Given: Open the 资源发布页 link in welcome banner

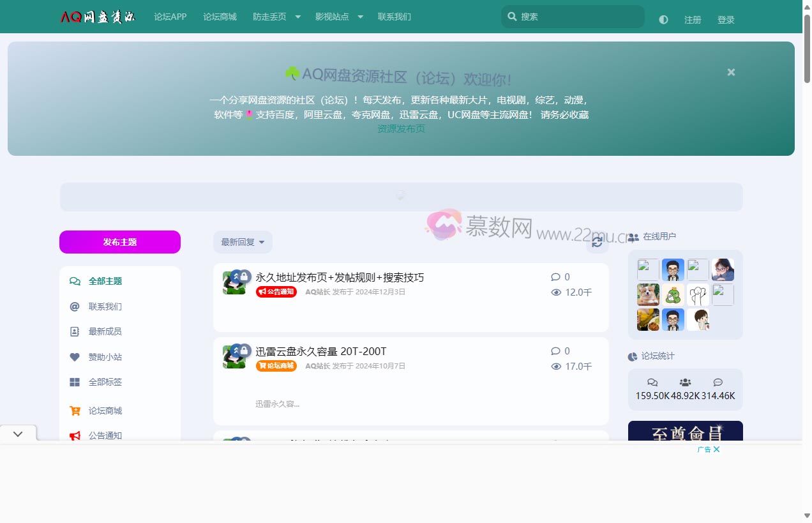Looking at the screenshot, I should tap(401, 128).
